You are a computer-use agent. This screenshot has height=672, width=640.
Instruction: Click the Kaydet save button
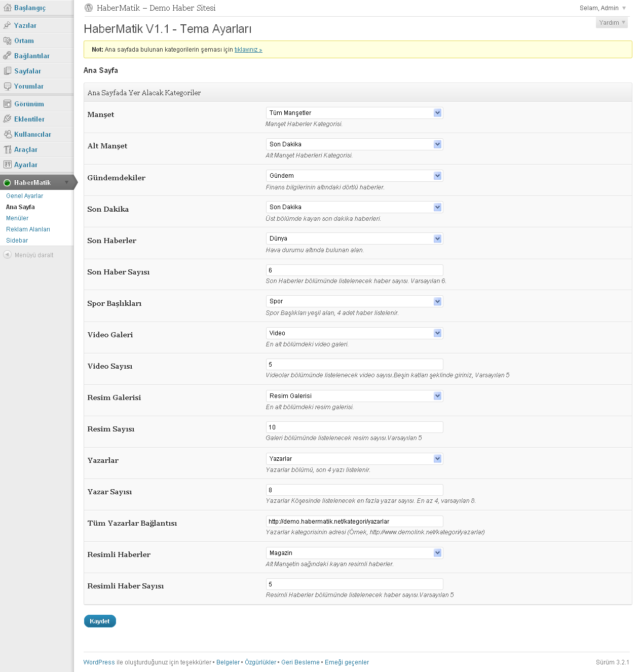[x=100, y=621]
